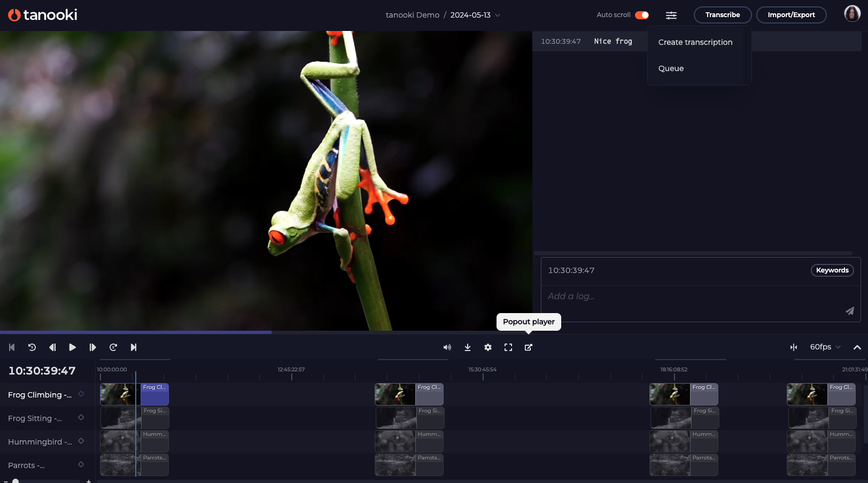
Task: Toggle the Auto scroll switch
Action: click(x=641, y=15)
